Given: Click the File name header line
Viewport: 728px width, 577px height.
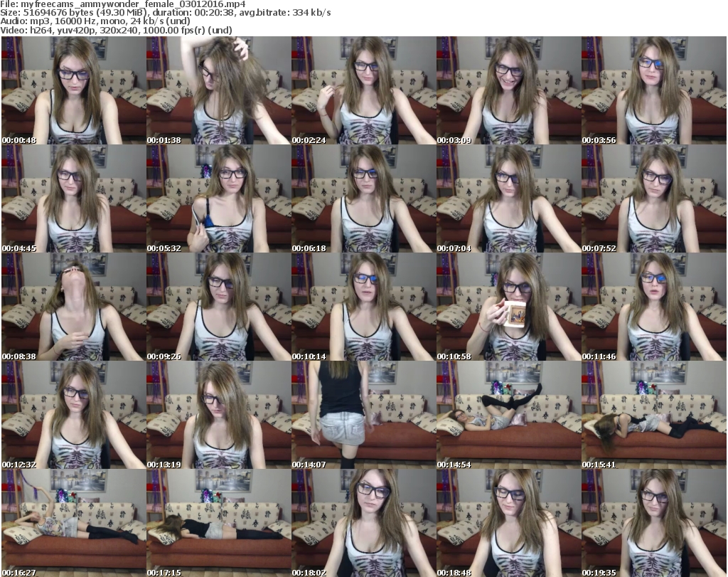Looking at the screenshot, I should coord(123,4).
